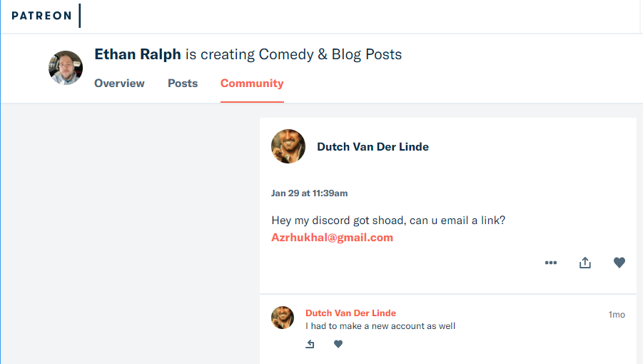This screenshot has height=364, width=643.
Task: Open the Jan 29 at 11:39am timestamp
Action: [x=309, y=193]
